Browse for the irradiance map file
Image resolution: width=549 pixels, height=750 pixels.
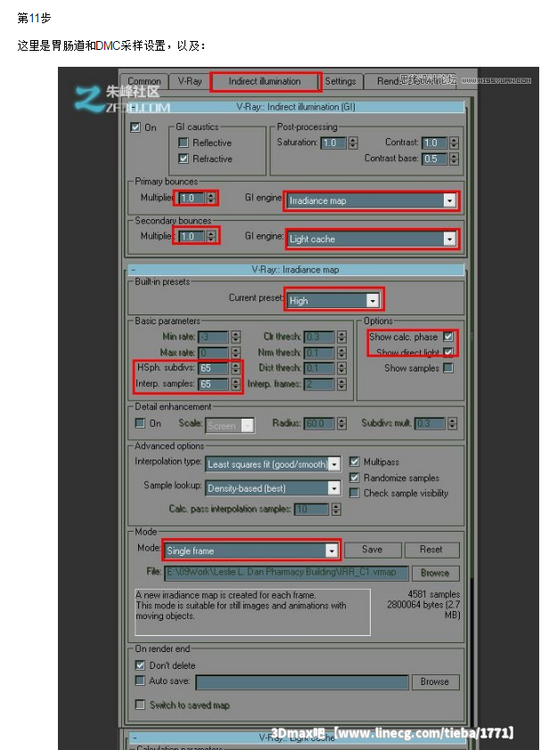435,573
